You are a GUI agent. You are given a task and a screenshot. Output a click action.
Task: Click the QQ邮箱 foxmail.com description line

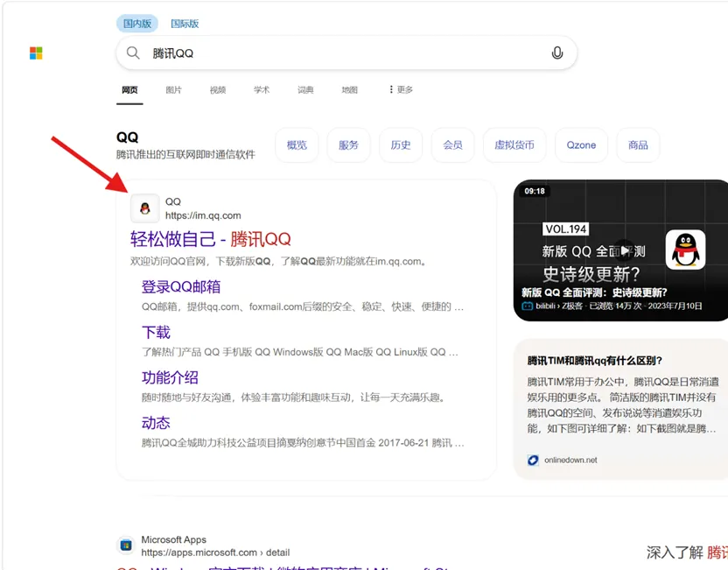point(303,306)
